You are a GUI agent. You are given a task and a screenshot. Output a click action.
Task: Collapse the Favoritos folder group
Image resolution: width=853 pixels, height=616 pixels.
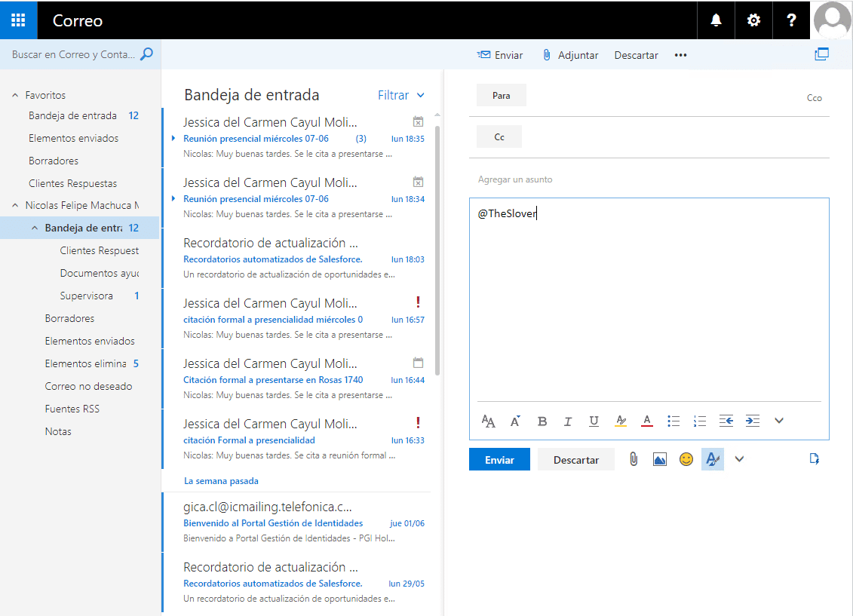click(x=15, y=95)
